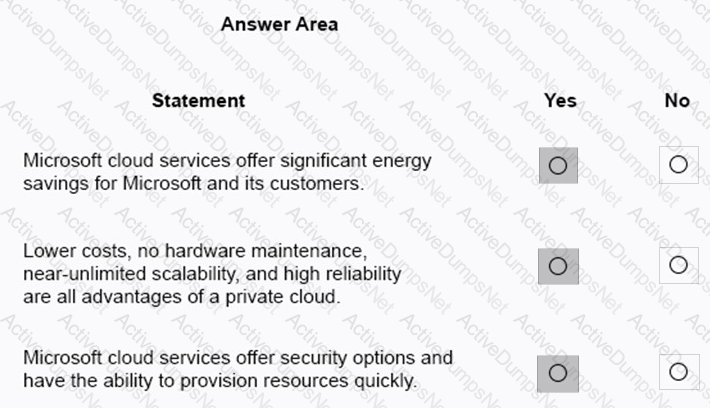Select Yes for the energy savings statement
The image size is (710, 408).
(558, 165)
